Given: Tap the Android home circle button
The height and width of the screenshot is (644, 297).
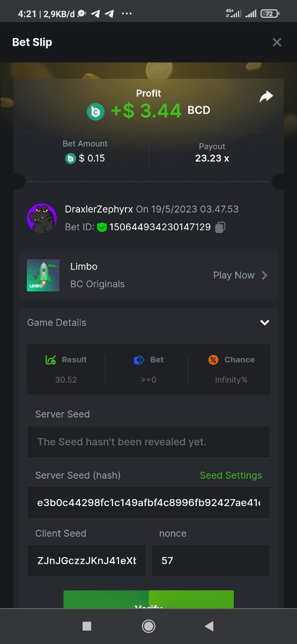Looking at the screenshot, I should 148,626.
